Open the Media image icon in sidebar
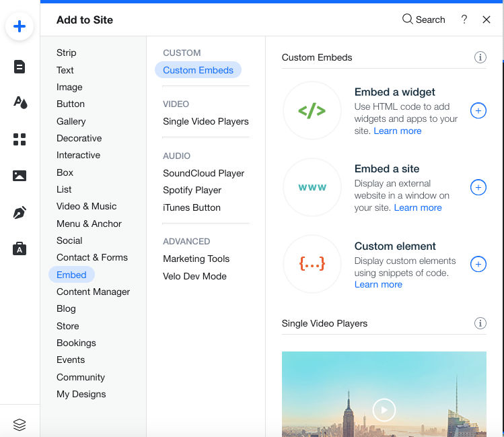The image size is (504, 437). (x=20, y=176)
